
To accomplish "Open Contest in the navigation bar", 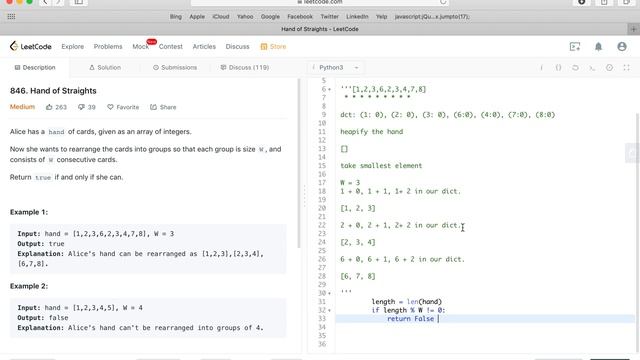I will [171, 47].
